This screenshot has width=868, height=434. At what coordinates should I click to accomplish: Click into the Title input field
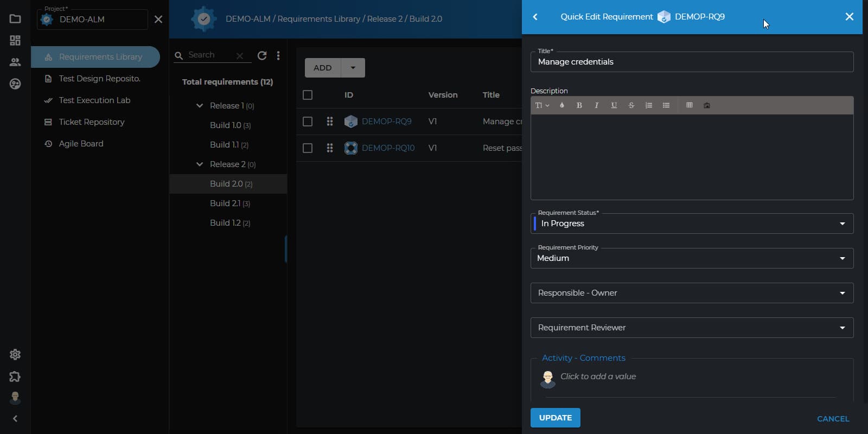[x=692, y=62]
